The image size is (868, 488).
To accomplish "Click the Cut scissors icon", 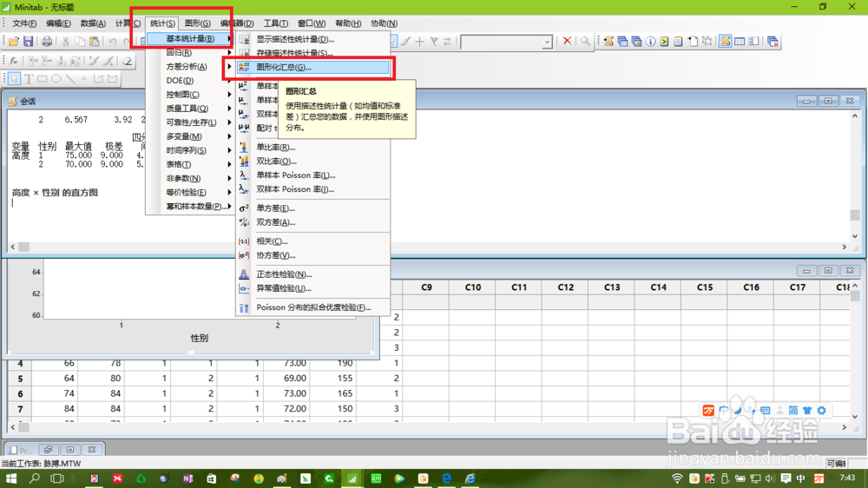I will [65, 42].
